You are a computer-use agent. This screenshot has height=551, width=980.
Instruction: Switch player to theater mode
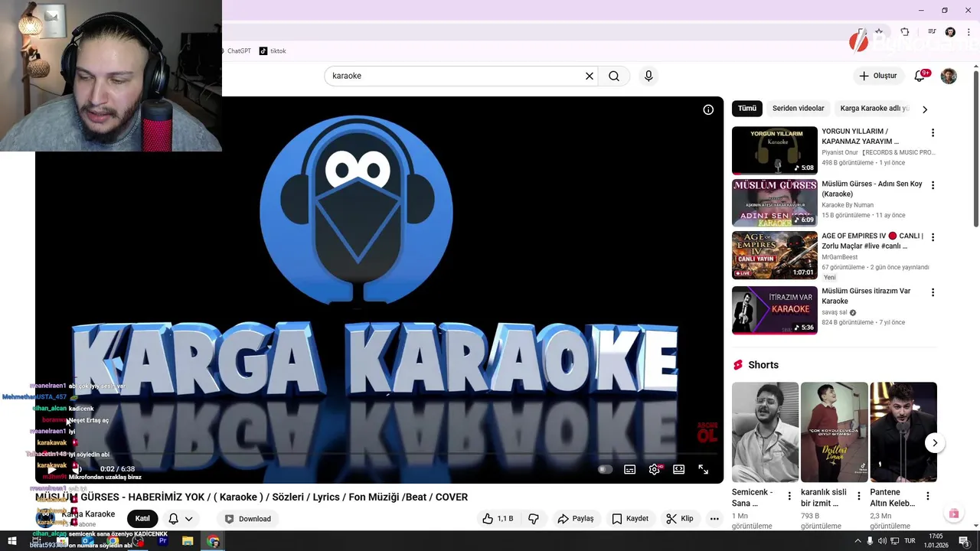(x=678, y=469)
